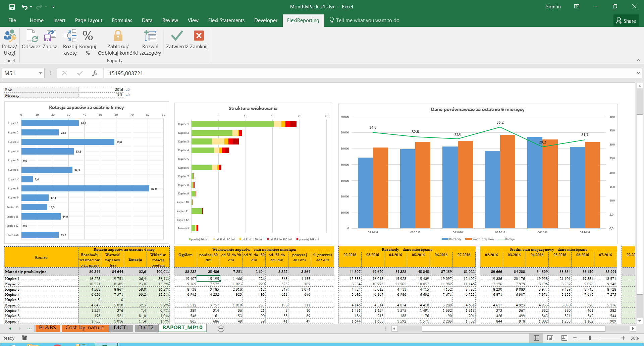Click the Rozbij kwotę icon

pyautogui.click(x=70, y=36)
